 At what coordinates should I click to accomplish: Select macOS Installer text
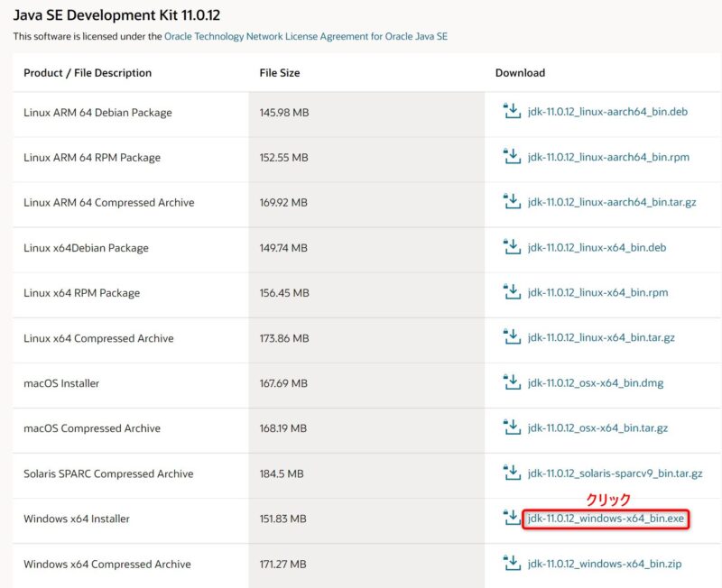tap(61, 383)
